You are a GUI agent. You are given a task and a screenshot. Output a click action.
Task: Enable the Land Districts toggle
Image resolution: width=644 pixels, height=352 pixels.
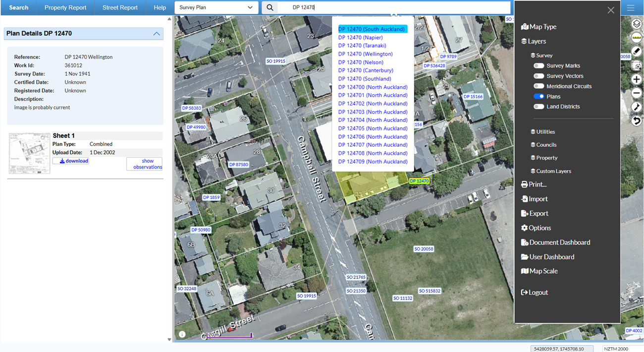(x=538, y=107)
